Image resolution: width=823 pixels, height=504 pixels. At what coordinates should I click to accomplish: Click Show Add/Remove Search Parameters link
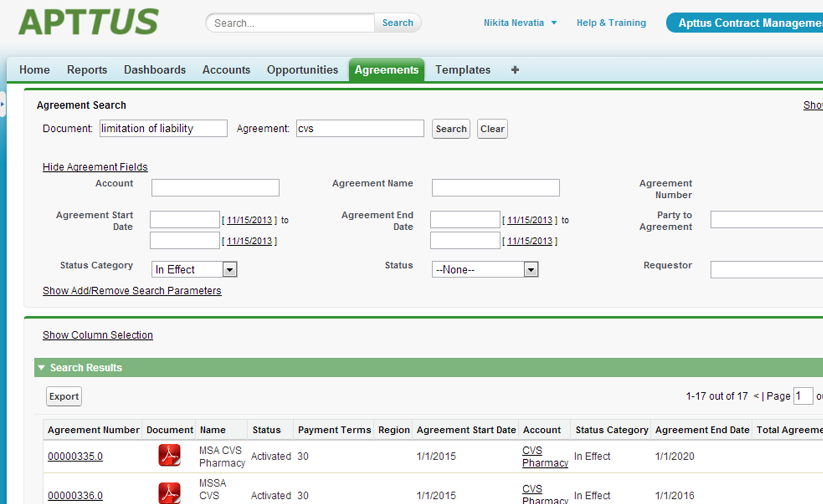click(132, 291)
